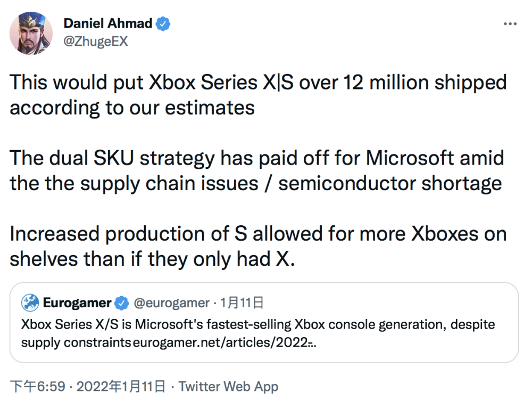Visit the @ZhugeEX handle profile
Screen dimensions: 532x401
pos(96,41)
